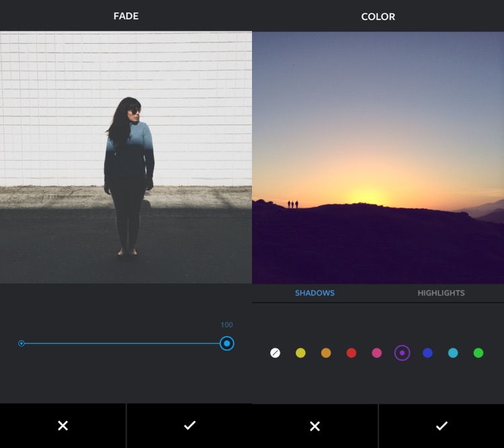This screenshot has height=448, width=504.
Task: Select the no-color (none) swatch
Action: 275,352
